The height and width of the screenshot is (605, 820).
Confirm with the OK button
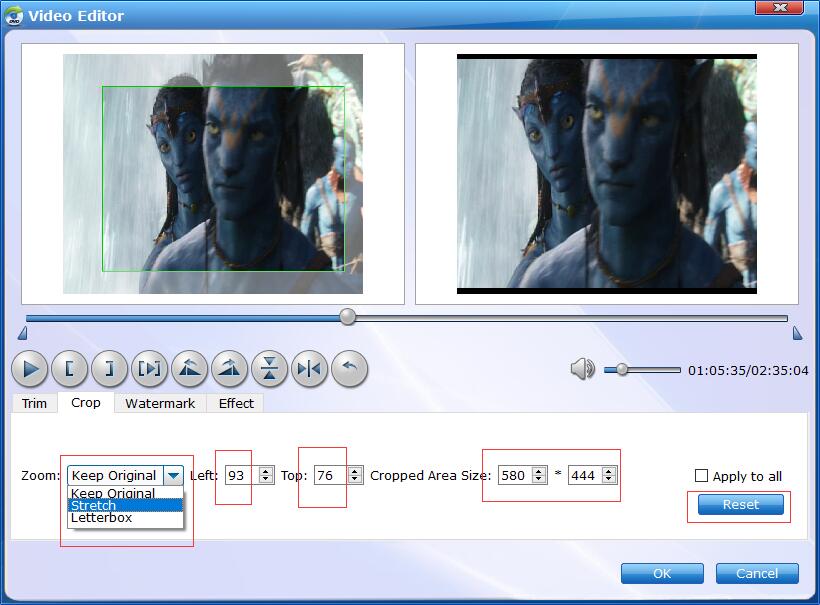(x=662, y=574)
